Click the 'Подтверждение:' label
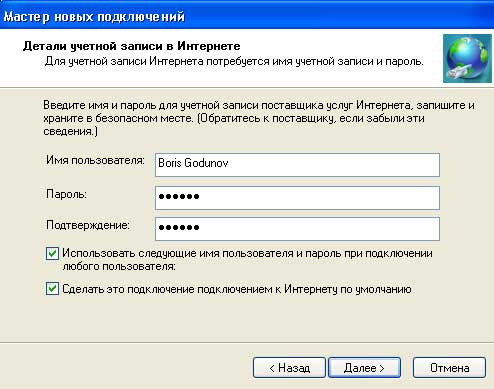 88,225
